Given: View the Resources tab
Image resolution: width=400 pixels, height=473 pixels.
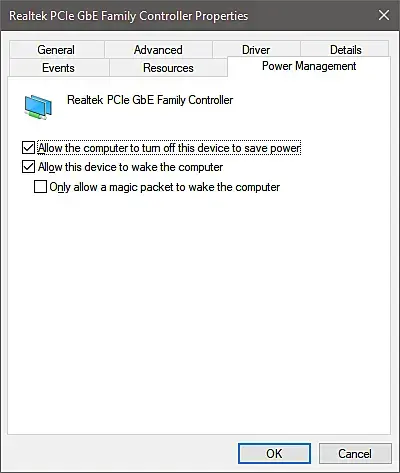Looking at the screenshot, I should [x=168, y=68].
